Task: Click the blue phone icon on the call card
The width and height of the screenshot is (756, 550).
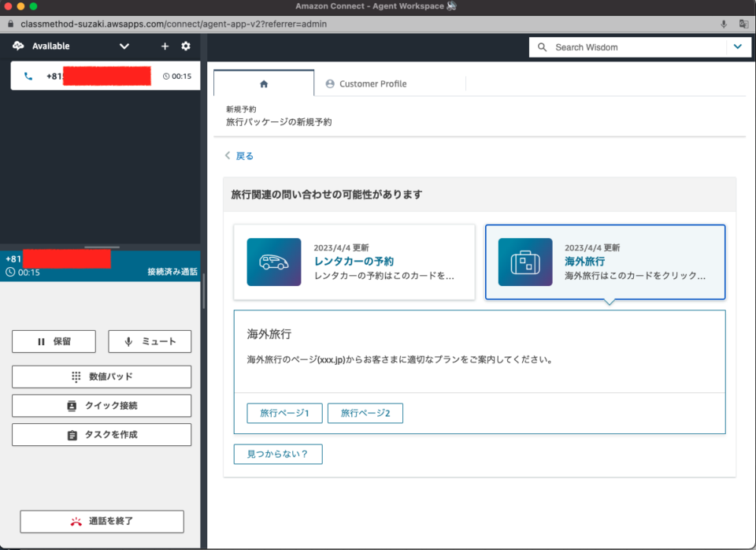Action: click(x=29, y=76)
